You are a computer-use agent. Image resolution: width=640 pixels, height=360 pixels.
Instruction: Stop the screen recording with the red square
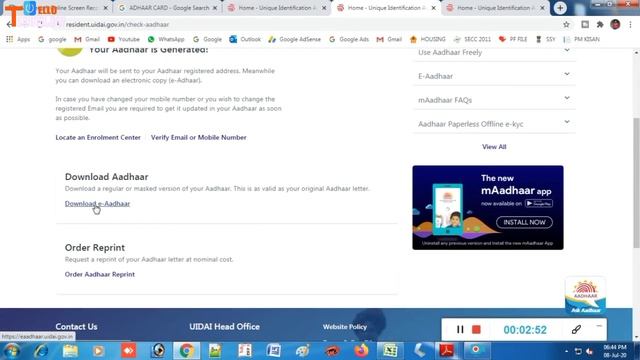(x=476, y=329)
